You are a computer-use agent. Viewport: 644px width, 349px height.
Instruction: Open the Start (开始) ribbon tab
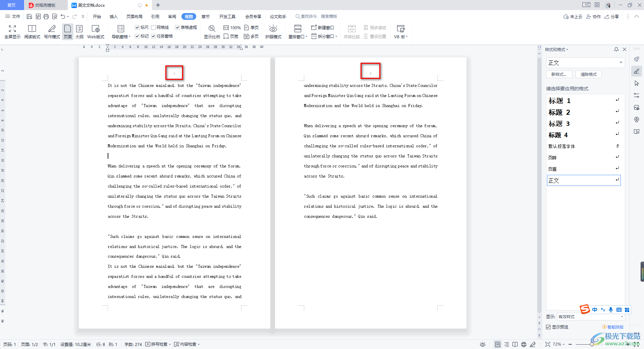point(97,16)
